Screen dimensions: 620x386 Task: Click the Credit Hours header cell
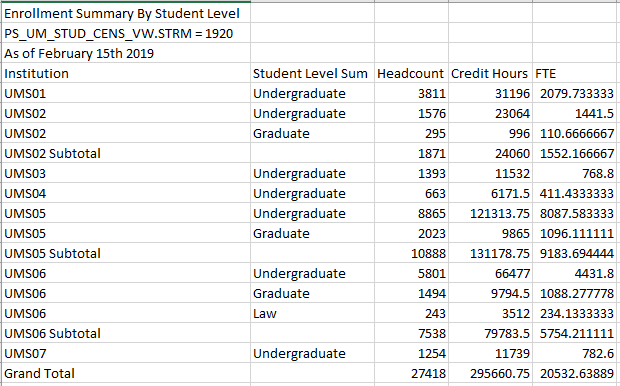click(490, 73)
